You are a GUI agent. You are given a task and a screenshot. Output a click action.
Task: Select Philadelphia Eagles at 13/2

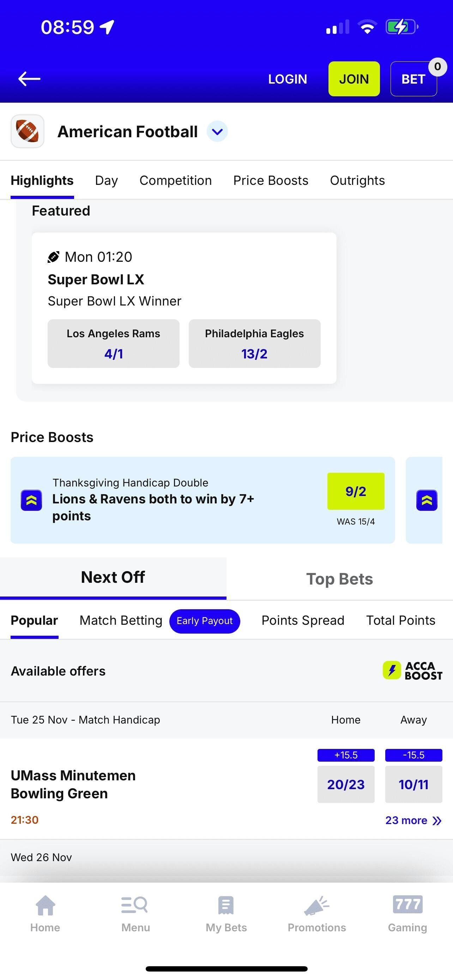point(254,344)
